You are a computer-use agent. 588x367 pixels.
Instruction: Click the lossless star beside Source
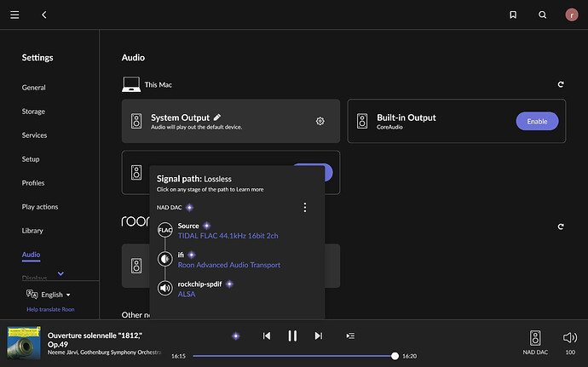click(x=206, y=226)
